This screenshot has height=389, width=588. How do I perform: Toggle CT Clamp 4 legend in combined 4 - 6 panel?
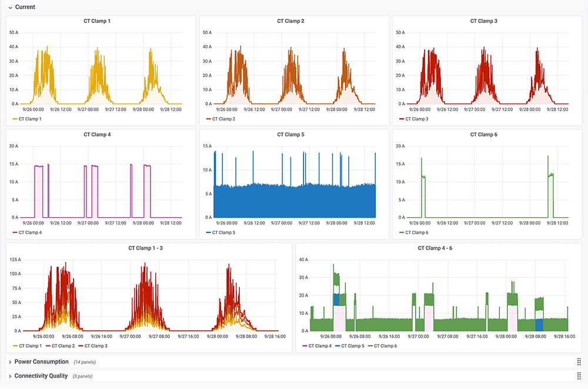[320, 346]
